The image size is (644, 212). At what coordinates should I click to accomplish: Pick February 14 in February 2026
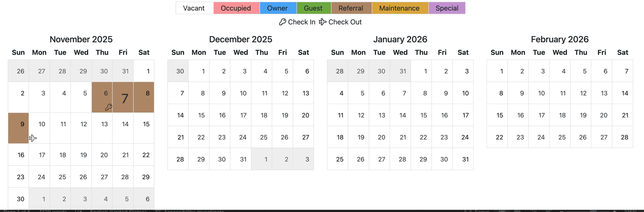[x=623, y=93]
